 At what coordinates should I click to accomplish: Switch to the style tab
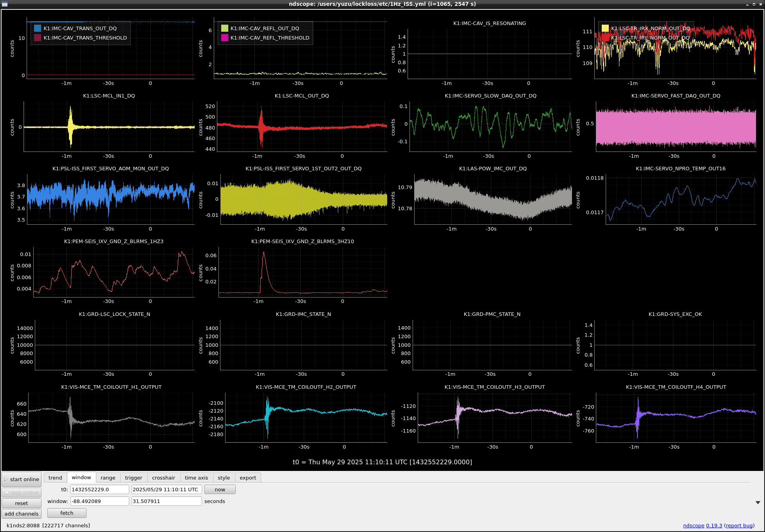pos(224,478)
